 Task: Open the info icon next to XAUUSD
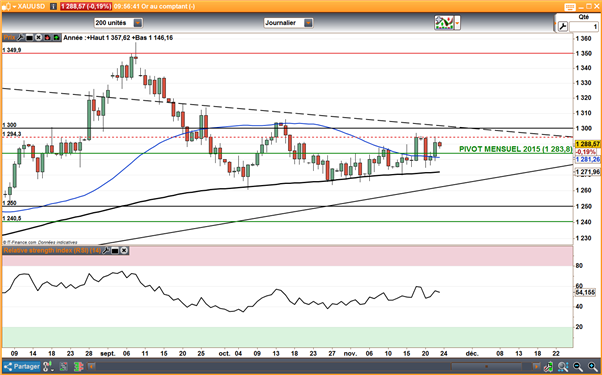(x=54, y=7)
